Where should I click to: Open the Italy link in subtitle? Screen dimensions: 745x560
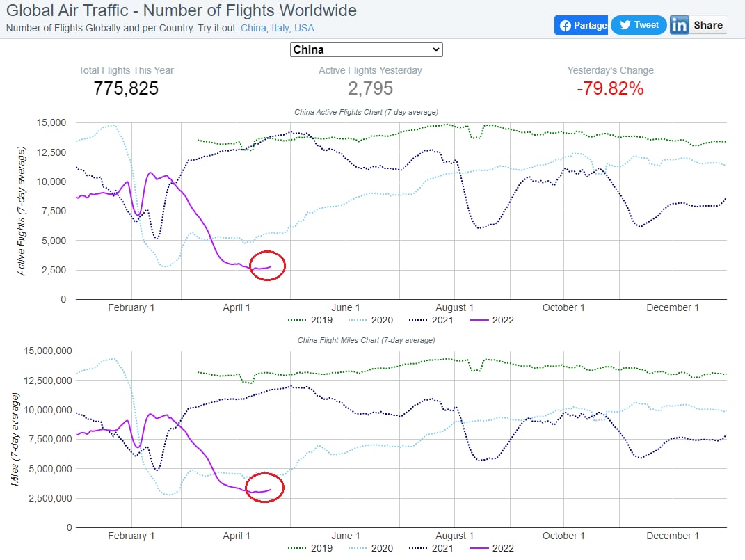[x=280, y=28]
